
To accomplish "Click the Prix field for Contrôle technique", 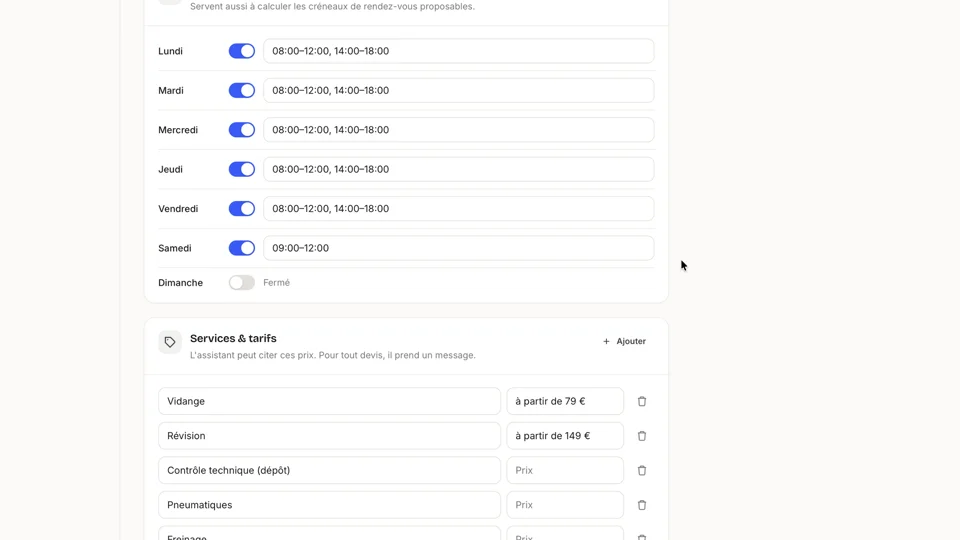I will (565, 470).
